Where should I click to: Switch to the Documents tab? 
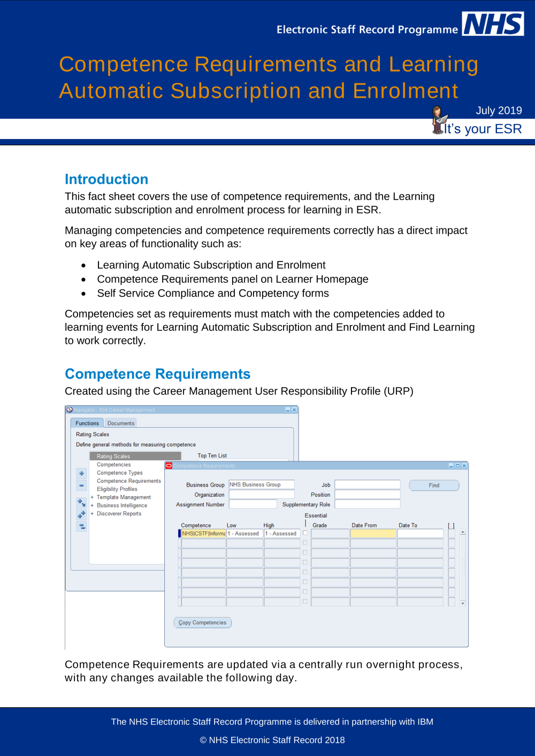[121, 423]
